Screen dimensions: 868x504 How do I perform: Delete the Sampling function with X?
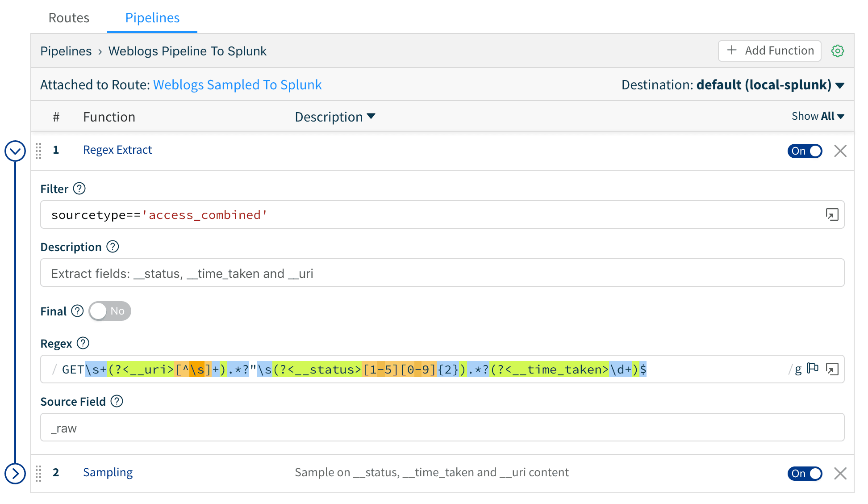(840, 473)
